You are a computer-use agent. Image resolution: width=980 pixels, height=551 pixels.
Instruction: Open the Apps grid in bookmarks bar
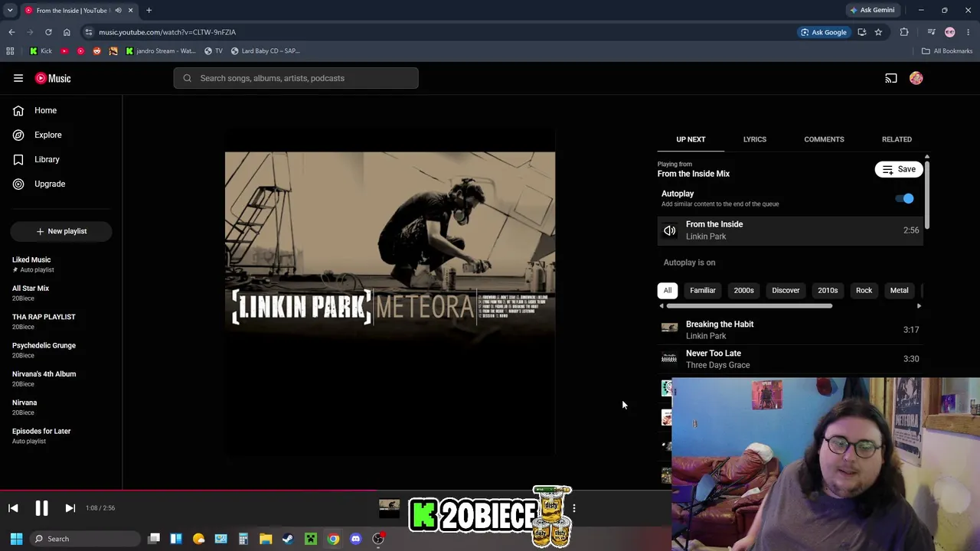click(10, 51)
